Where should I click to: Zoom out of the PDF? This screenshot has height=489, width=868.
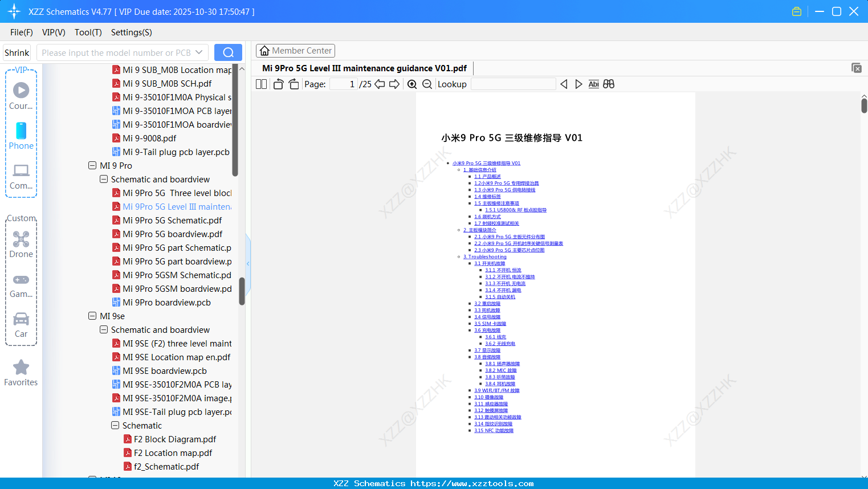pos(427,84)
